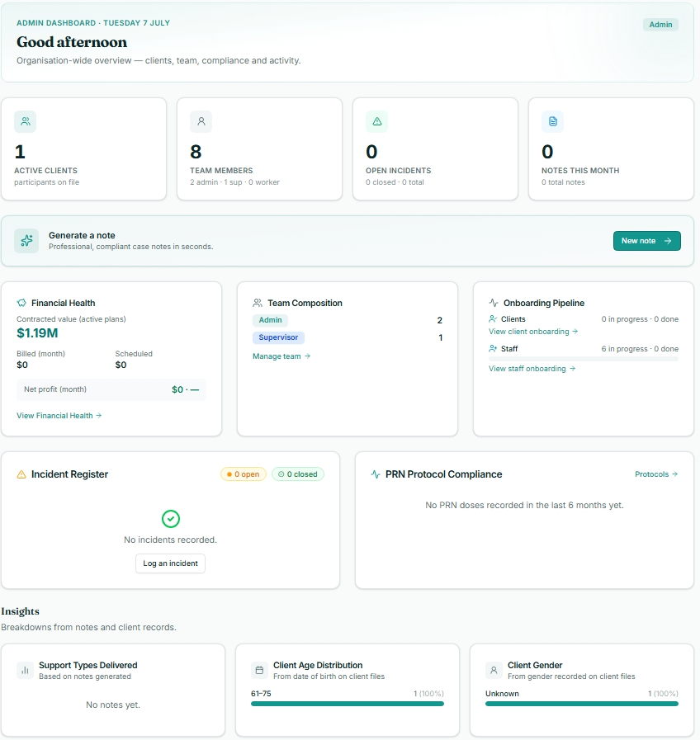Click the Team Members count 8

point(196,152)
